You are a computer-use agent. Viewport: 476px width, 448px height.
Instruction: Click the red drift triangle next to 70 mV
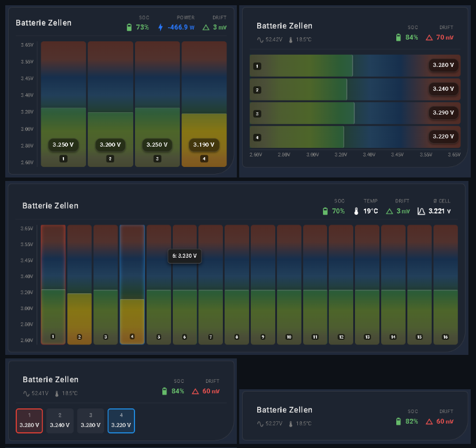(x=429, y=37)
